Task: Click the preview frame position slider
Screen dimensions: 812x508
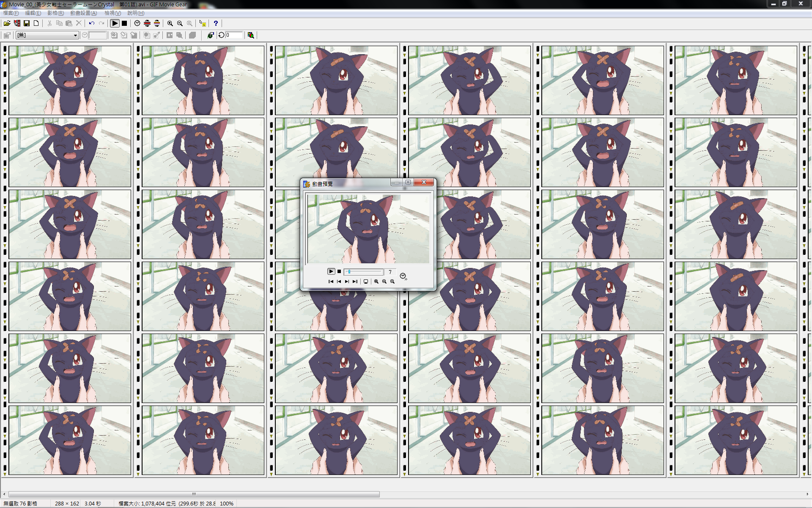Action: tap(364, 272)
